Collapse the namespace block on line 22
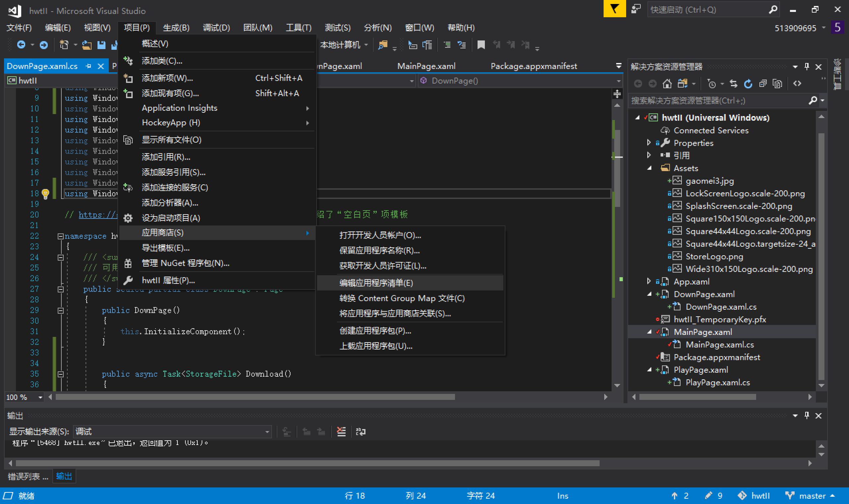The height and width of the screenshot is (504, 849). [x=60, y=236]
